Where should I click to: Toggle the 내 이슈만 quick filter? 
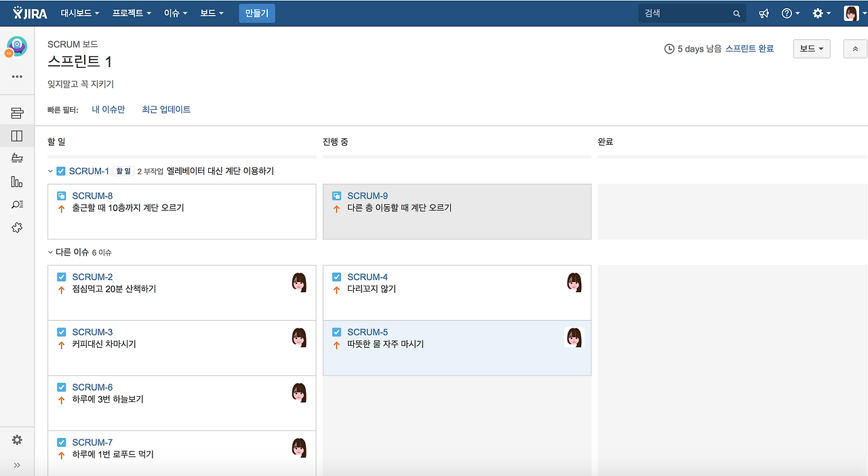point(108,109)
